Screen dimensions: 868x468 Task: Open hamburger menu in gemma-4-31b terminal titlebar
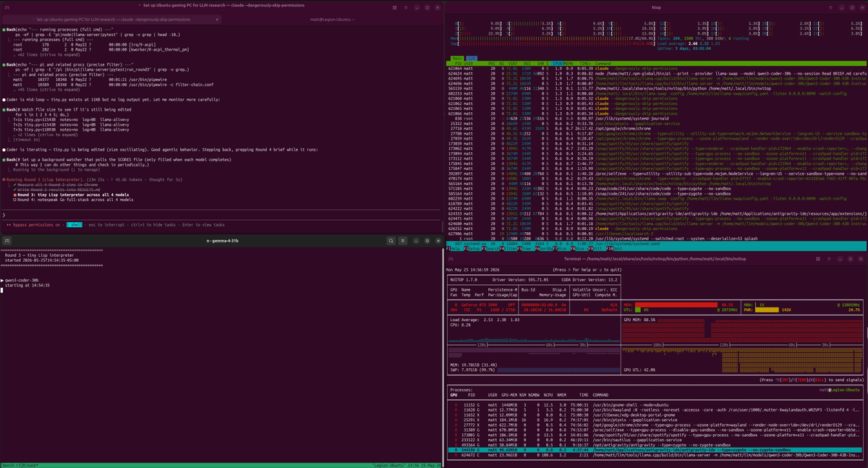click(401, 240)
